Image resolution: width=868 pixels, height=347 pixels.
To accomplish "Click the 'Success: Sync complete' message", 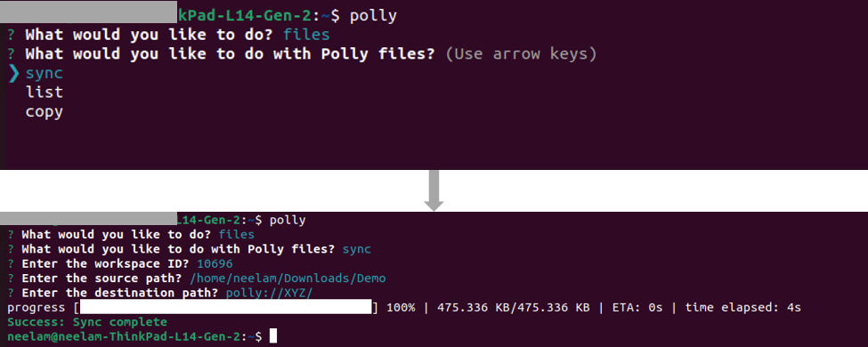I will pos(87,322).
